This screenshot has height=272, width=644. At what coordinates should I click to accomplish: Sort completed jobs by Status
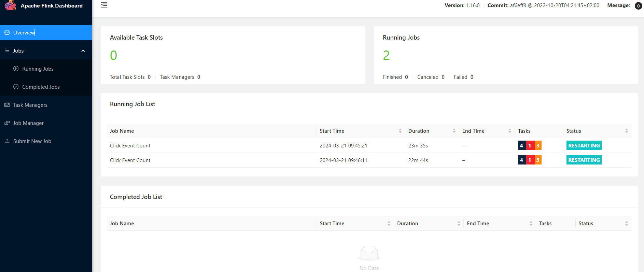tap(627, 224)
